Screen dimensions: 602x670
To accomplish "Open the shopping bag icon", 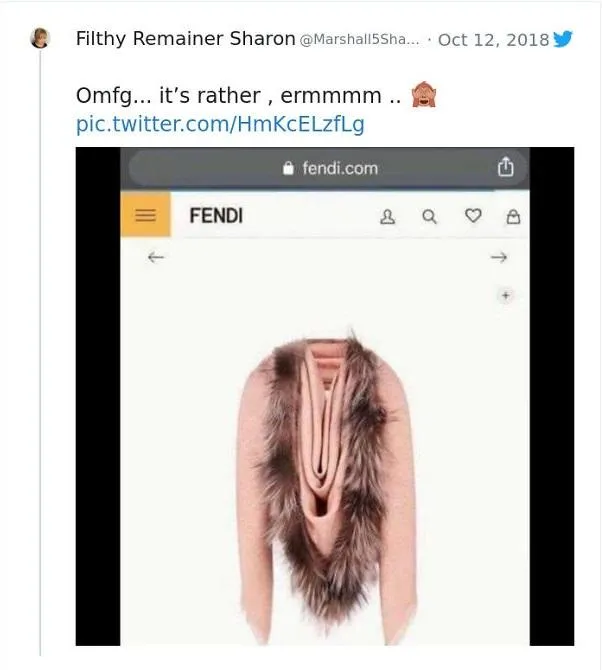I will (514, 216).
